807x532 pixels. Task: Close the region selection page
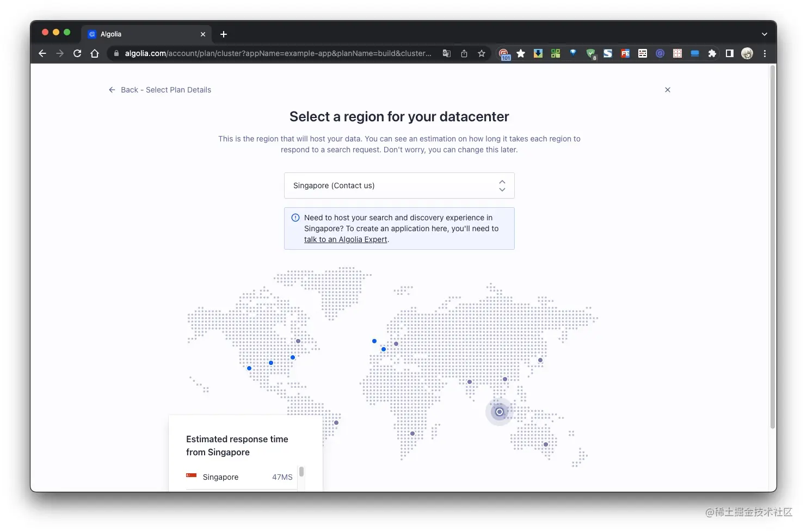[668, 90]
